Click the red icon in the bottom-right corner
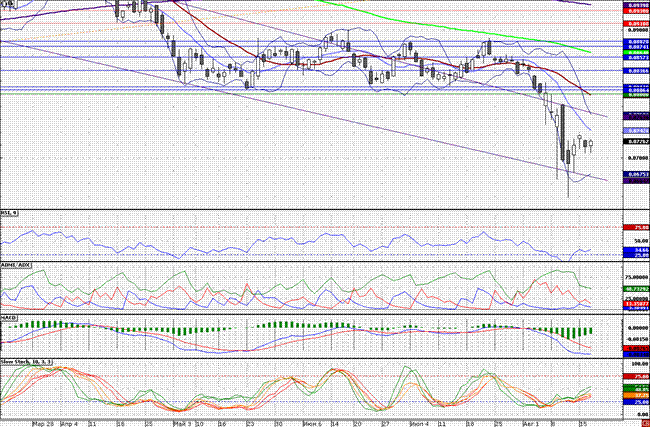 tap(646, 424)
